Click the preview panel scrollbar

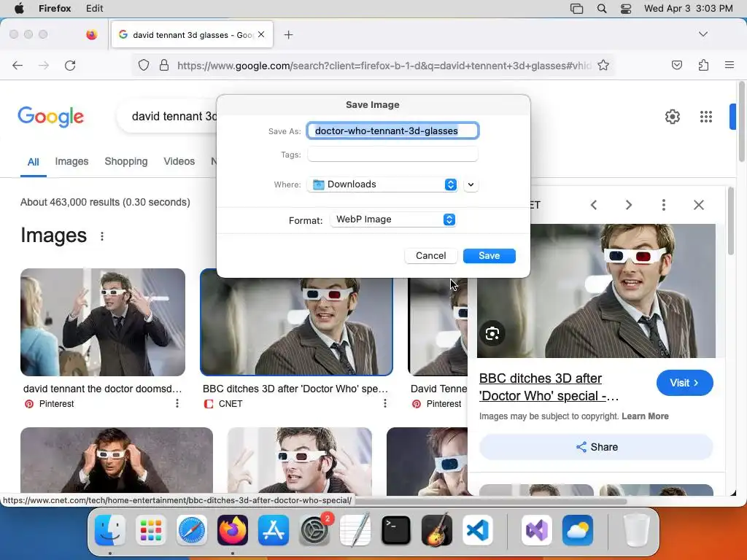(731, 222)
